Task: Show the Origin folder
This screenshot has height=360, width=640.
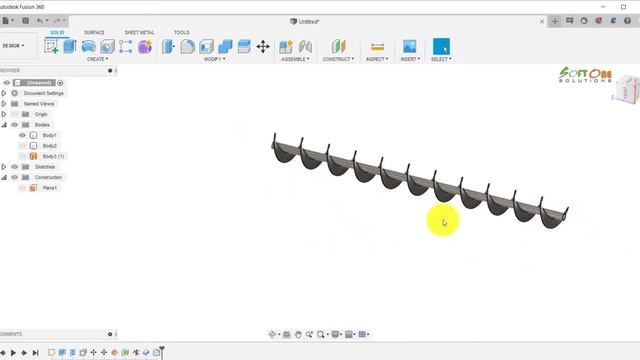Action: coord(15,114)
